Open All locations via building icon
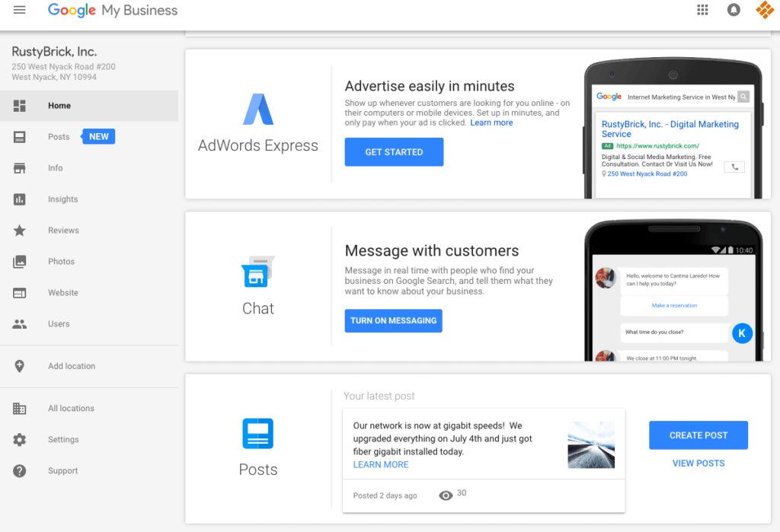 coord(21,408)
